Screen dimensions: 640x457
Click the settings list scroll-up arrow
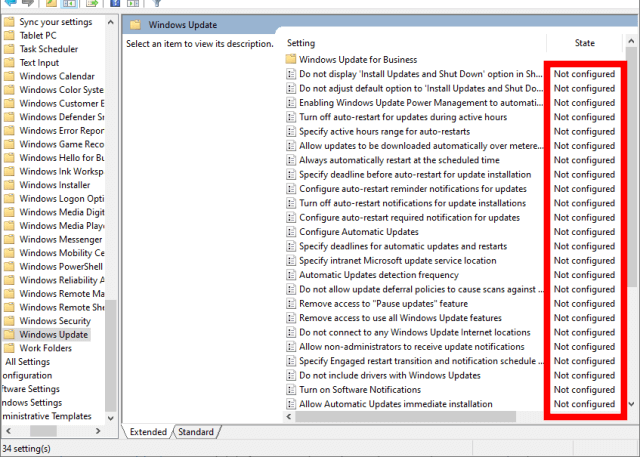pyautogui.click(x=631, y=41)
